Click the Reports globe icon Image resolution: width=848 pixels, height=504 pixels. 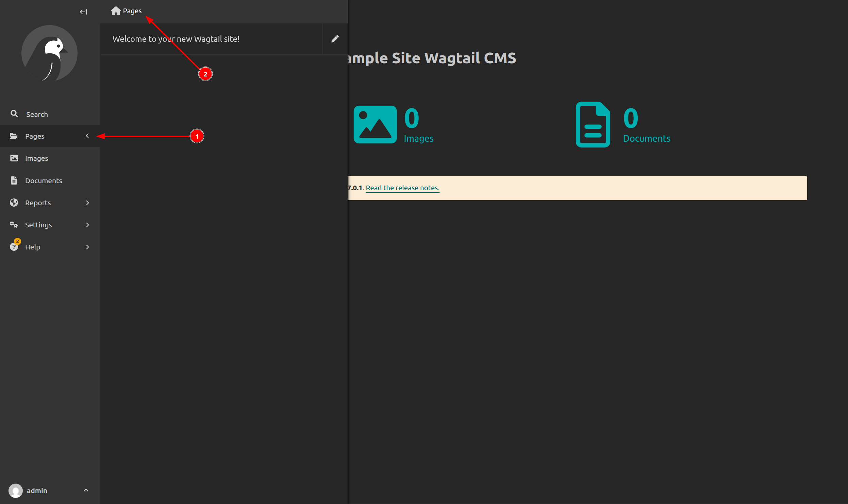tap(14, 203)
